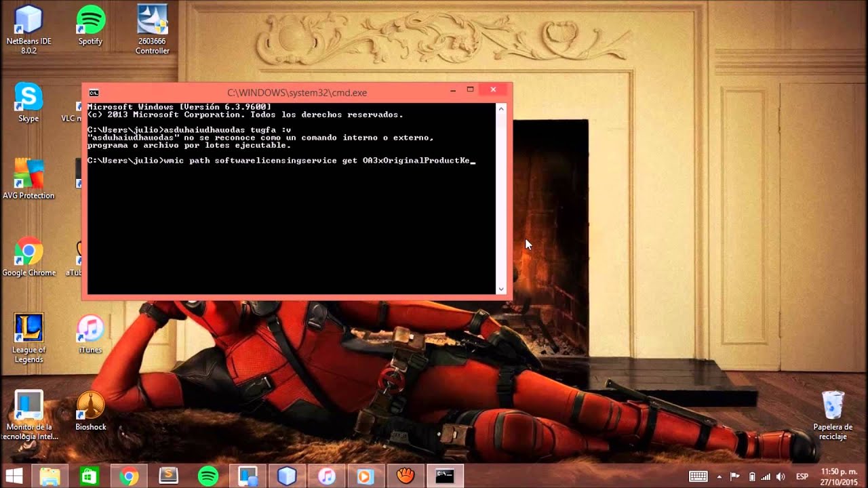Viewport: 868px width, 488px height.
Task: Open the orange paw taskbar icon
Action: [x=405, y=476]
